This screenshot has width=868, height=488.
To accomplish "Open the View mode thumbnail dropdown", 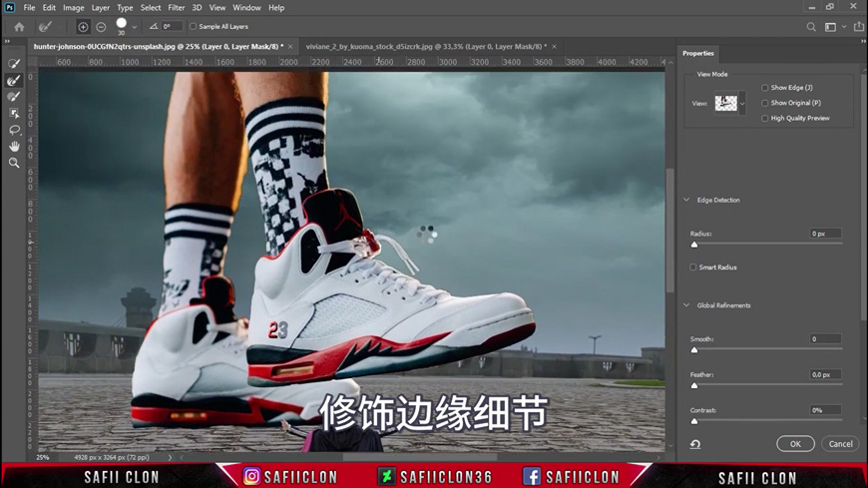I will click(742, 103).
